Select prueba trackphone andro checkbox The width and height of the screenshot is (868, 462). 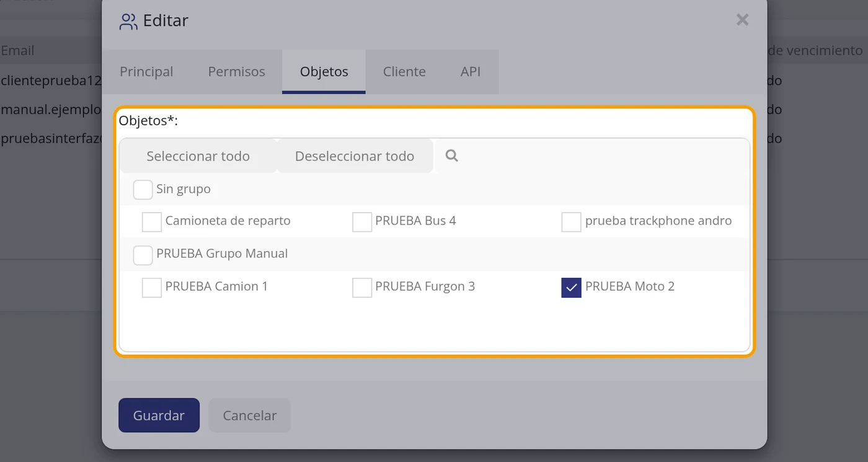tap(571, 221)
